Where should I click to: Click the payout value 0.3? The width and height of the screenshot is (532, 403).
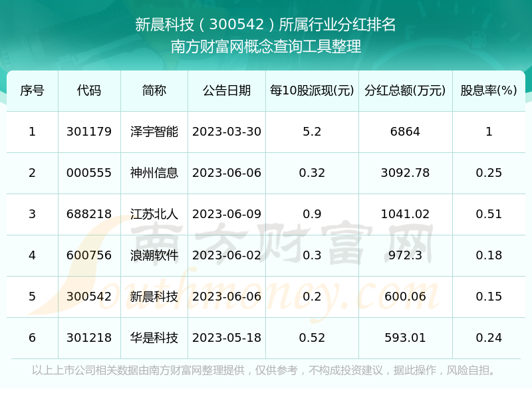[x=312, y=255]
